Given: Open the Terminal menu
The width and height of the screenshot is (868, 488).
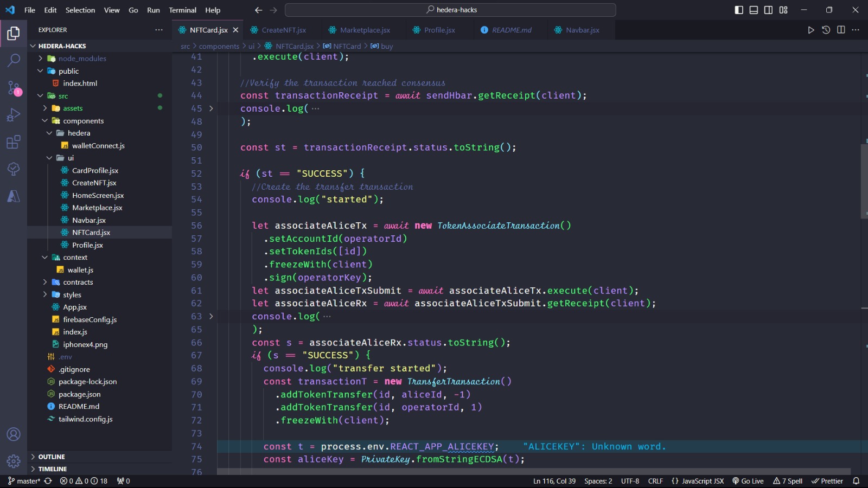Looking at the screenshot, I should (x=182, y=10).
